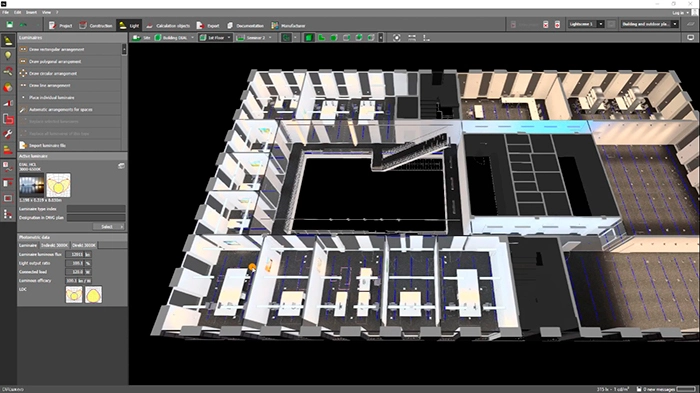Choose Draw polygonal arrangement
This screenshot has width=700, height=393.
click(x=70, y=62)
